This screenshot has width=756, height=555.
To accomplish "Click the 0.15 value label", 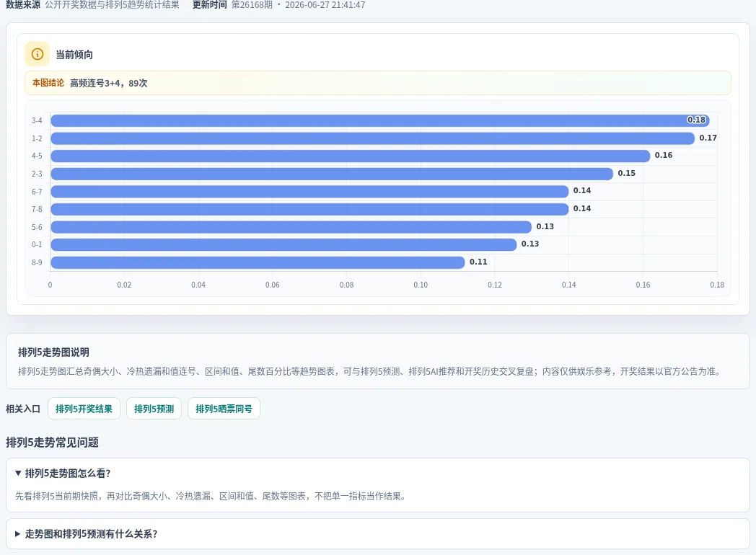I will pyautogui.click(x=626, y=173).
